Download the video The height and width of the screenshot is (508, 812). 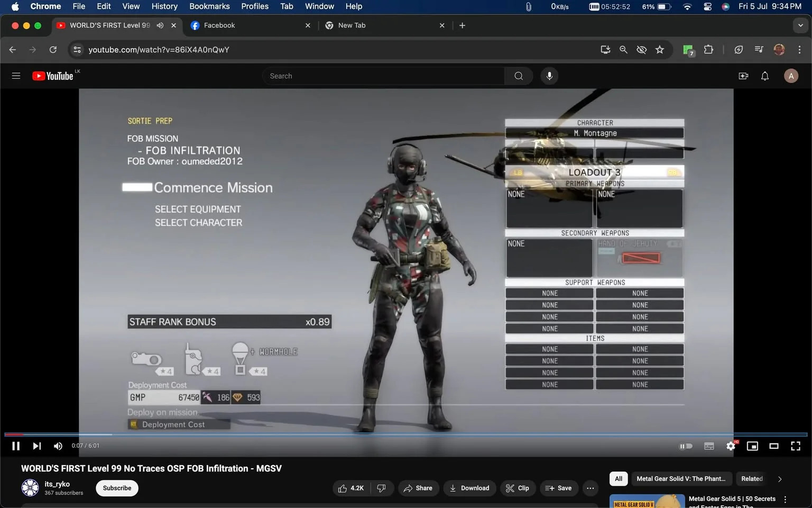tap(469, 488)
